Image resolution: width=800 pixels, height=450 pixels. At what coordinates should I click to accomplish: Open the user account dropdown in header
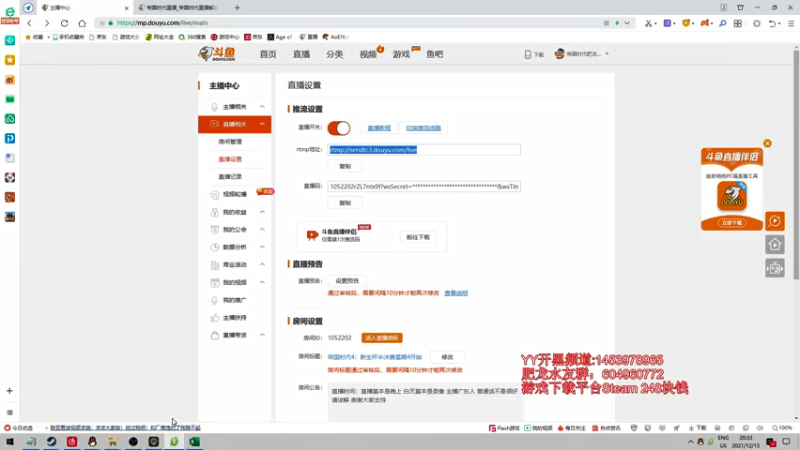(582, 54)
